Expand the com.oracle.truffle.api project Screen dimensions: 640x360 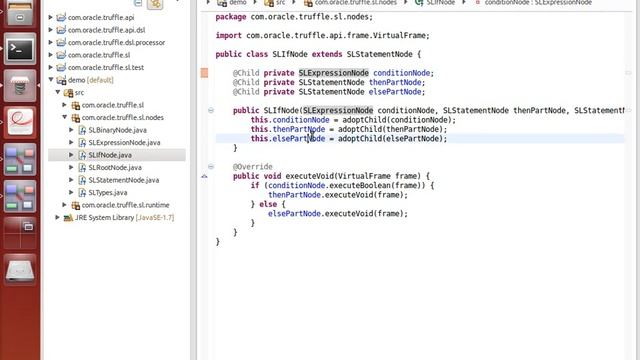pyautogui.click(x=51, y=18)
